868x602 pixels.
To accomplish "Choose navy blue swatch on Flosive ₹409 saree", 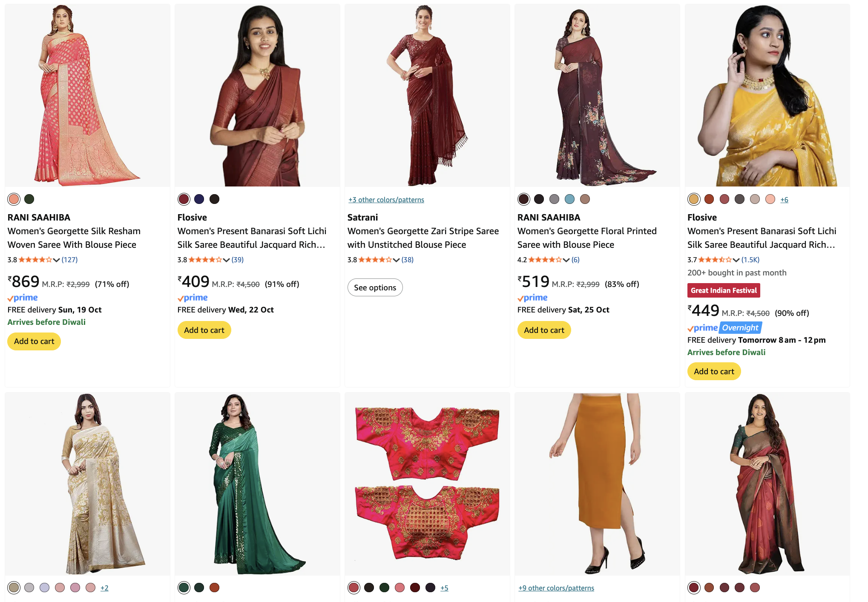I will point(199,199).
